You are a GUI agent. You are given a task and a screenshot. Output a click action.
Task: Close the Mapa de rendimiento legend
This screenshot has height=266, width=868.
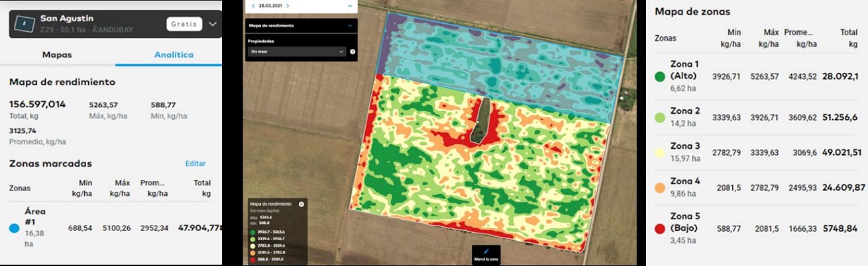click(301, 204)
